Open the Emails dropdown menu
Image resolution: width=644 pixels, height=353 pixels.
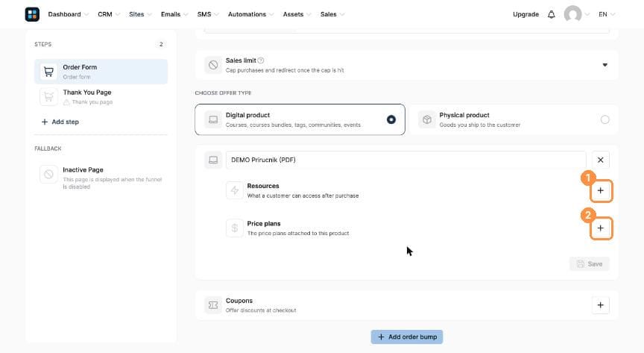click(x=174, y=14)
